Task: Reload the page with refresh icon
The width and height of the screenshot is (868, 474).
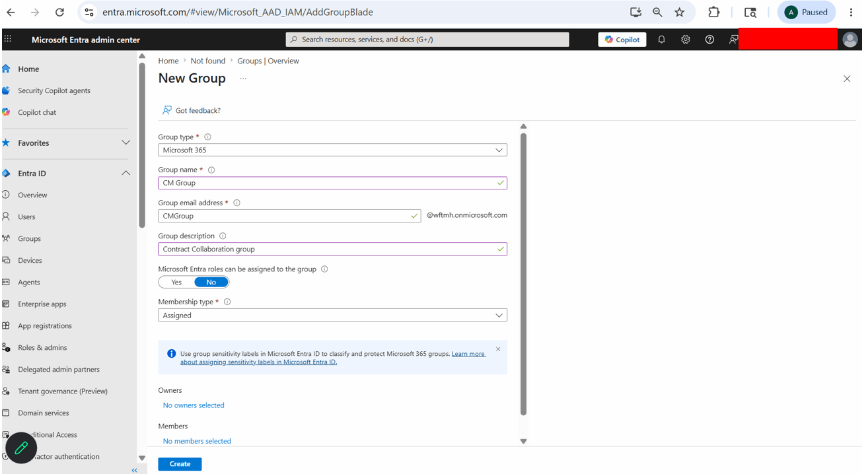Action: point(59,12)
